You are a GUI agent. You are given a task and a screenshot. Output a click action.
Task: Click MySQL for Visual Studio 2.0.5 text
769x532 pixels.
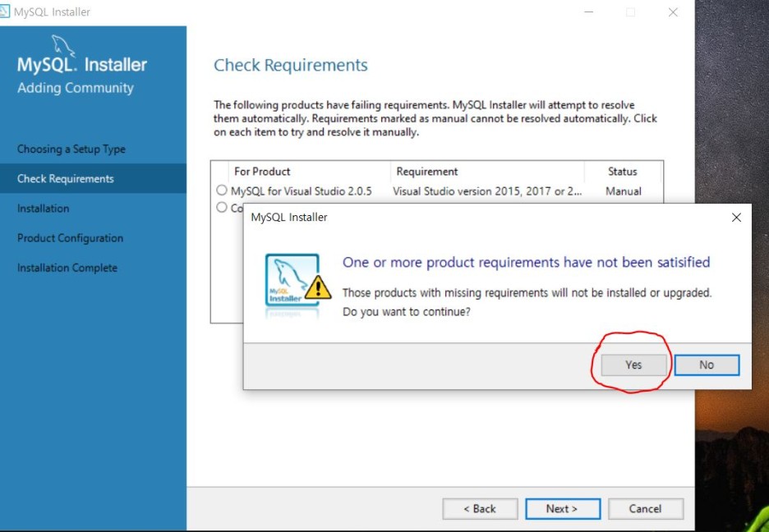click(x=302, y=191)
